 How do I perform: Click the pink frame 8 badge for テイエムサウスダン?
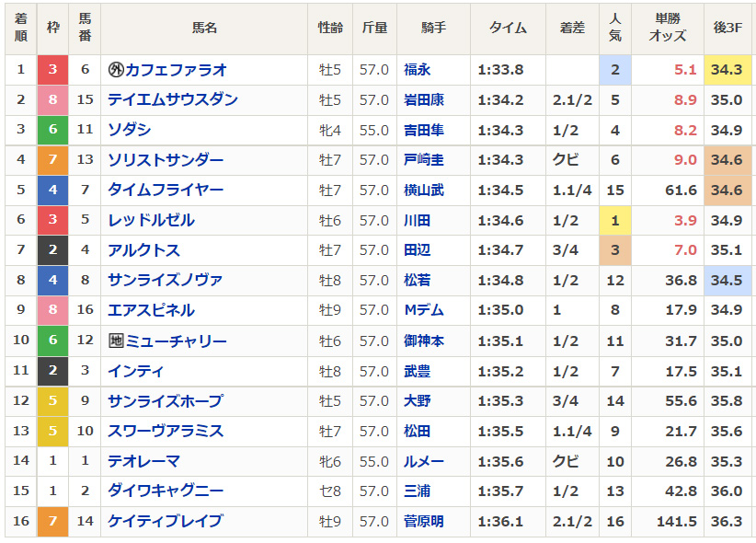53,100
